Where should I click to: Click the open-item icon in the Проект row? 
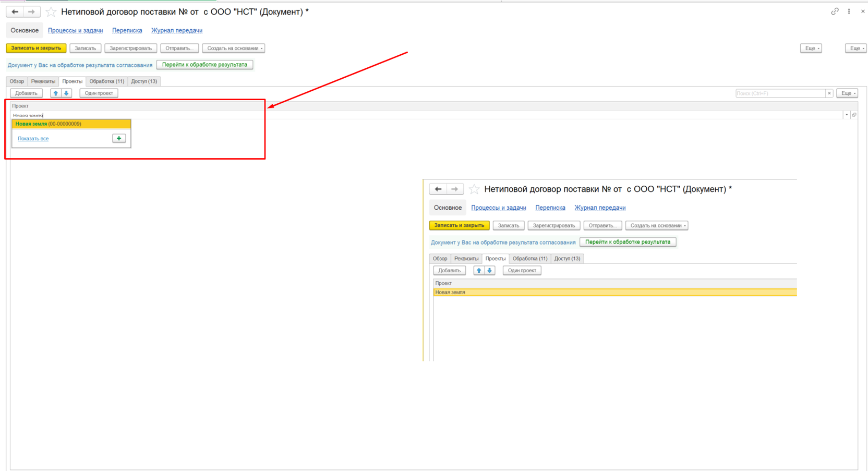click(x=854, y=115)
